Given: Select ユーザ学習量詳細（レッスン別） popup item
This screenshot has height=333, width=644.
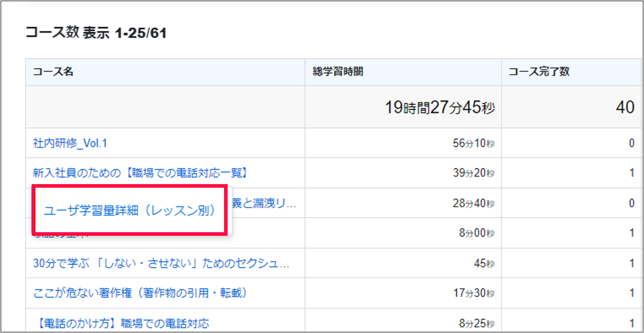Looking at the screenshot, I should 130,210.
